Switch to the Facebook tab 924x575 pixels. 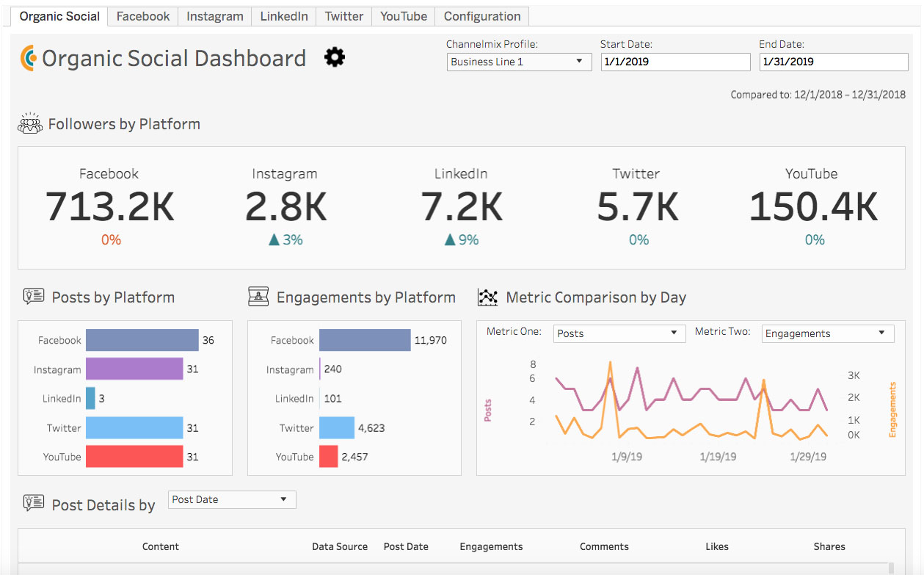[x=143, y=16]
